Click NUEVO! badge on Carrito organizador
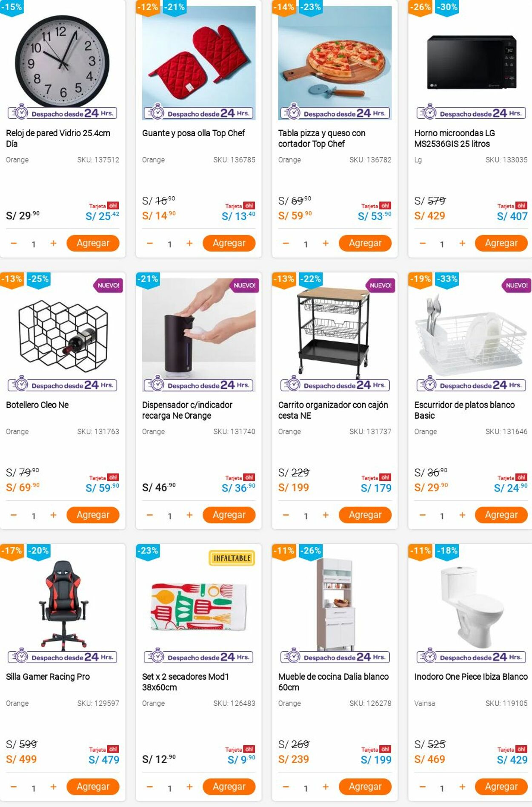532x807 pixels. tap(380, 285)
